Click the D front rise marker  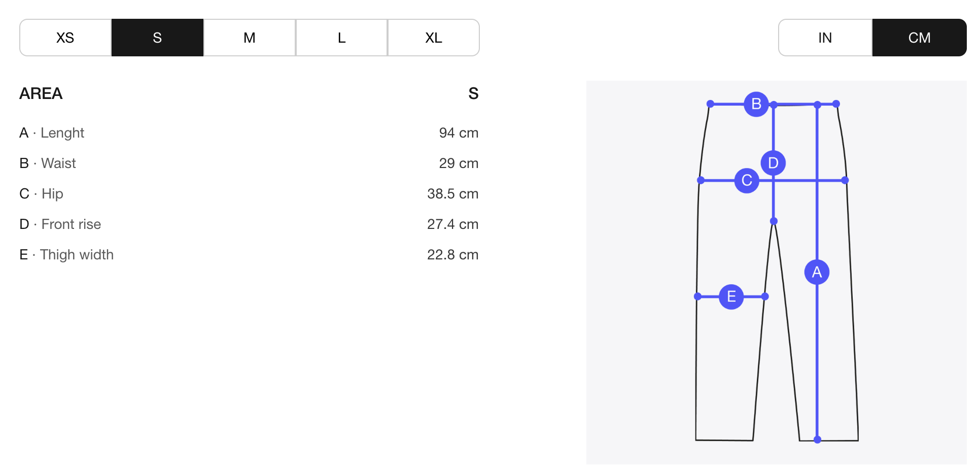pyautogui.click(x=773, y=163)
